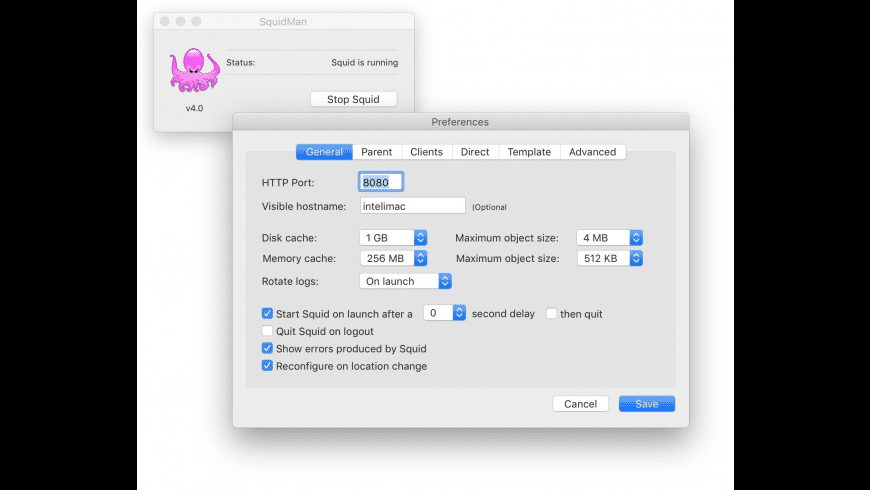Click the SquidMan window title

[283, 22]
